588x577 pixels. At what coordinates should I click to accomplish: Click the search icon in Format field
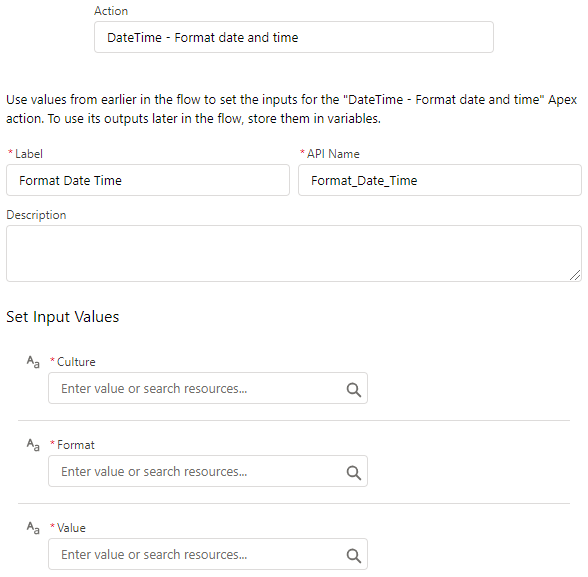click(354, 473)
